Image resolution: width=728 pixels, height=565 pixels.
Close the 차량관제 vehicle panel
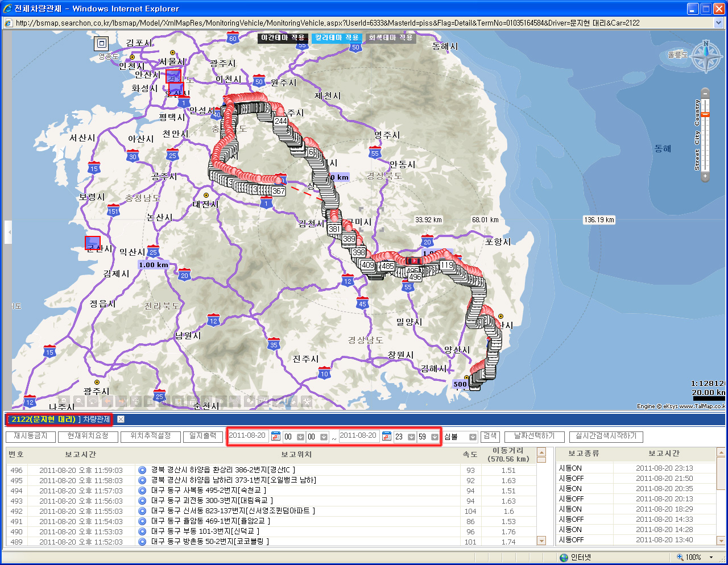[x=121, y=419]
